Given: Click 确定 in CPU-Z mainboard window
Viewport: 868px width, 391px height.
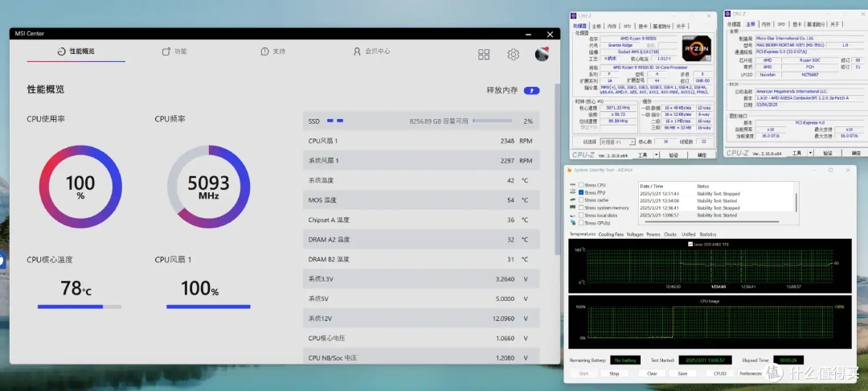Looking at the screenshot, I should [855, 153].
